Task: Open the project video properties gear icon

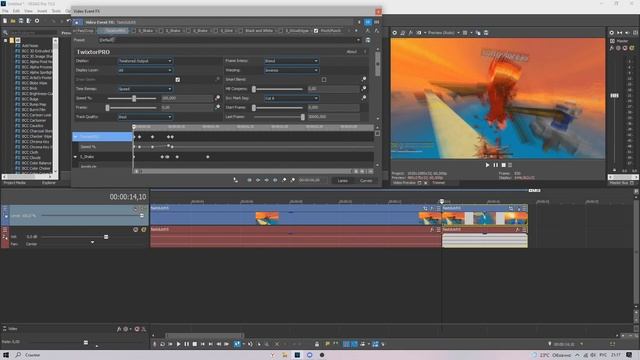Action: tap(395, 33)
